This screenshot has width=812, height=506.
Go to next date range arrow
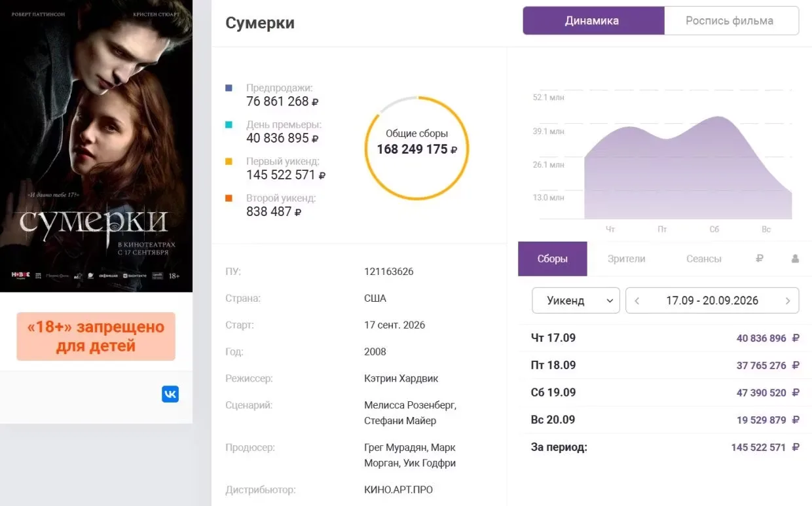point(788,301)
